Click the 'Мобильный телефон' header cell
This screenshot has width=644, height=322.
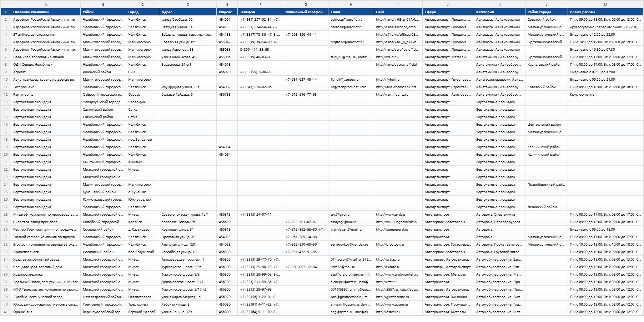[x=306, y=12]
